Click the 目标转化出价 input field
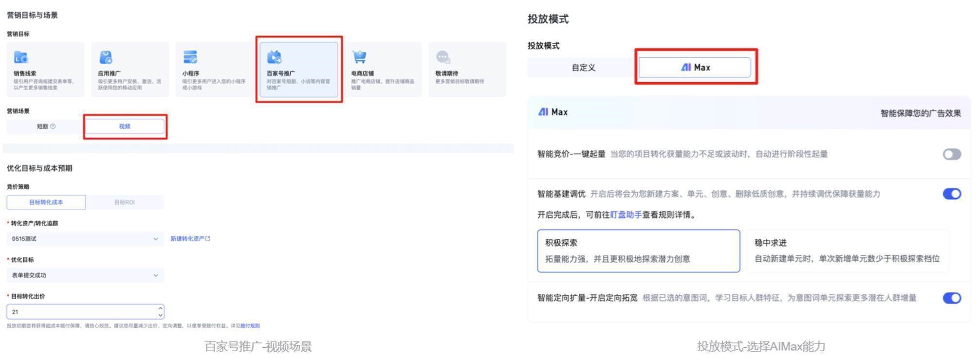Viewport: 980px width, 359px height. (80, 312)
